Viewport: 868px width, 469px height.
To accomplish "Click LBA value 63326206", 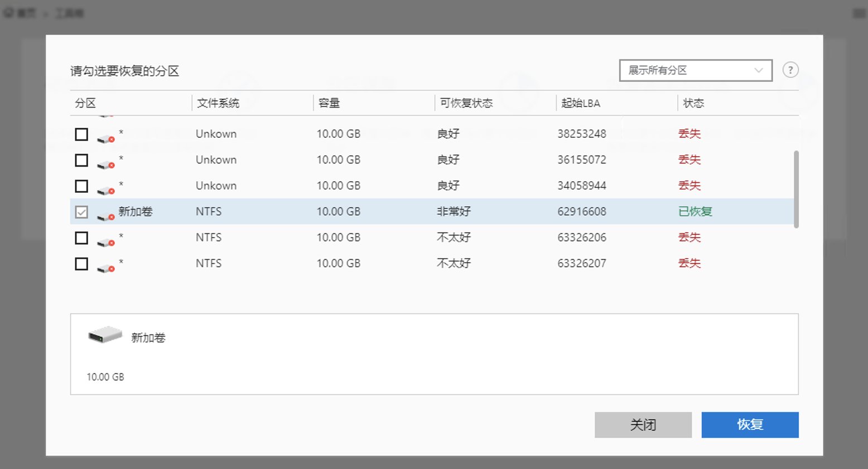I will 582,238.
